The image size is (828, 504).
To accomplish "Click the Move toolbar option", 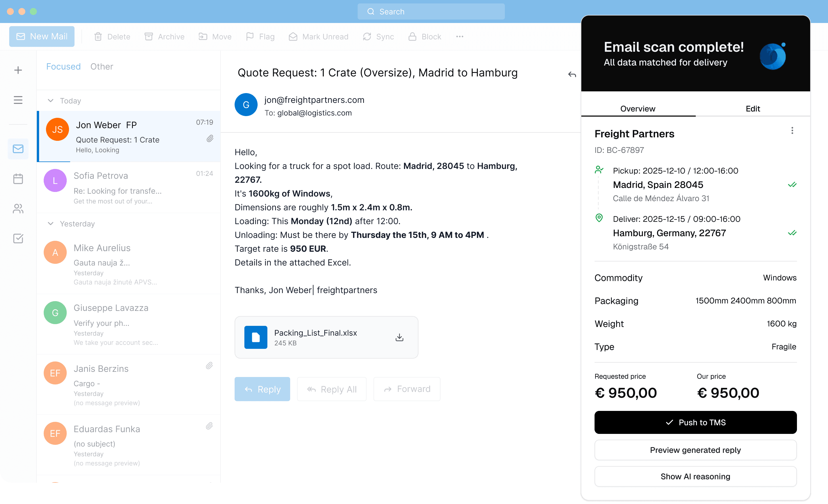I will (x=215, y=36).
